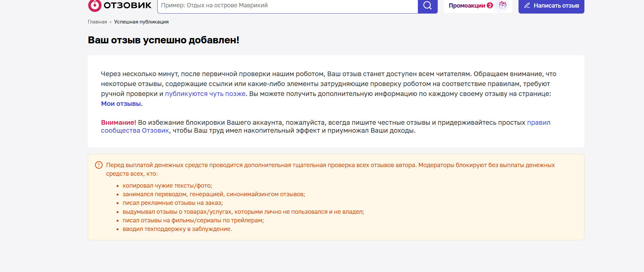This screenshot has width=644, height=272.
Task: Click the pencil icon in Написать отзыв
Action: 527,6
